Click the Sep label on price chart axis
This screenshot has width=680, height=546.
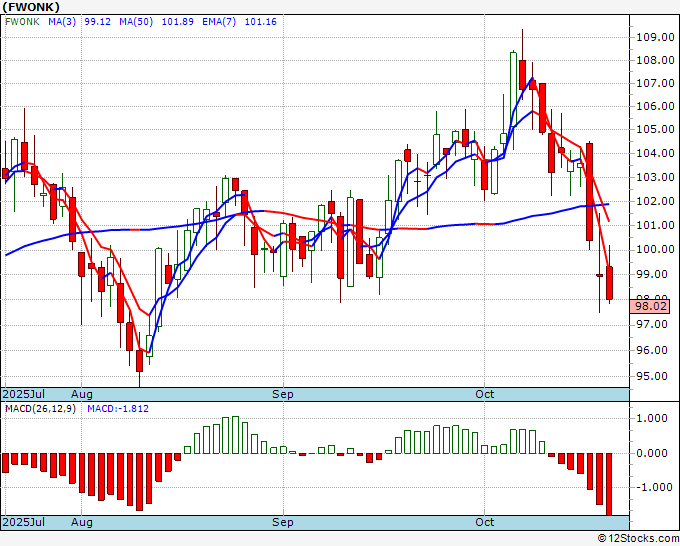(283, 394)
